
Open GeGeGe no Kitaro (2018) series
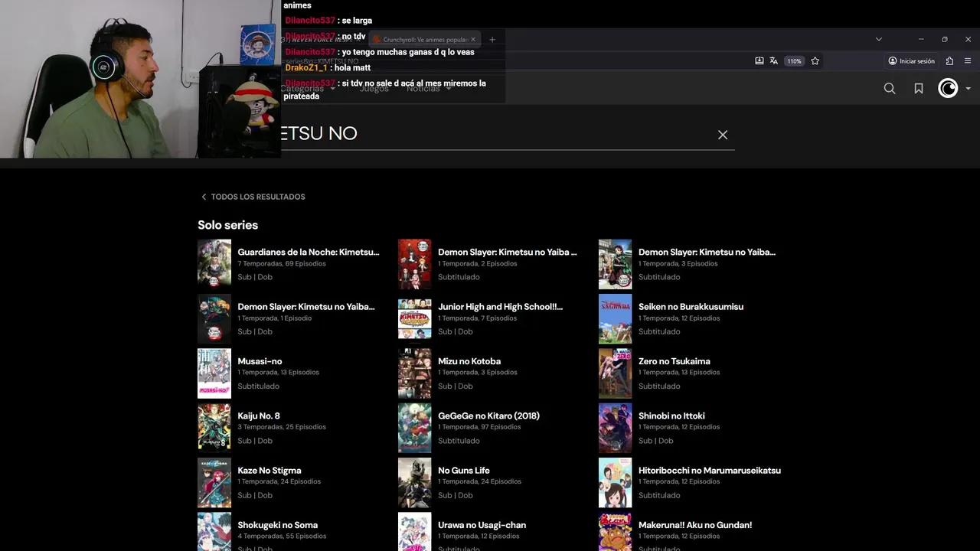coord(488,416)
